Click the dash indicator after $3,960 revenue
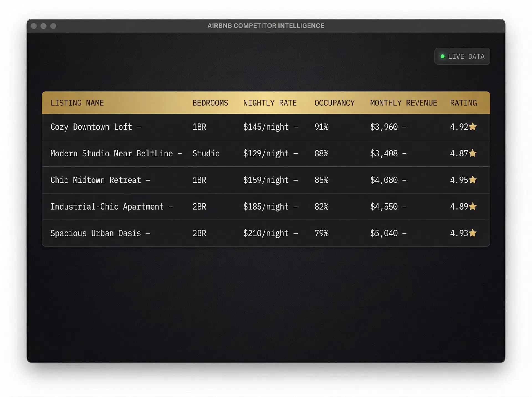532x397 pixels. tap(404, 127)
